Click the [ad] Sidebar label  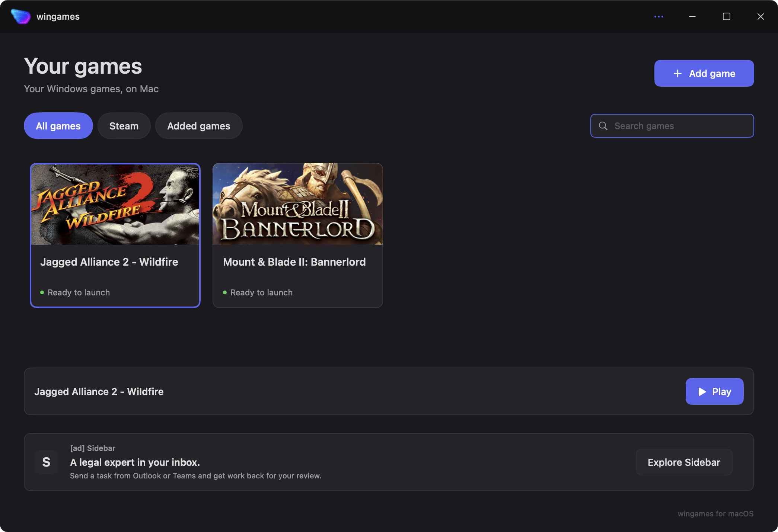(93, 448)
